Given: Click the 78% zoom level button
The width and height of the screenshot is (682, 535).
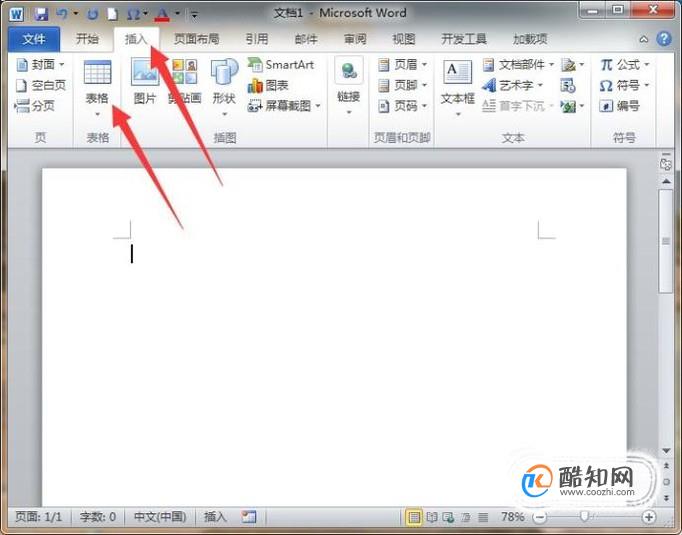Looking at the screenshot, I should pyautogui.click(x=512, y=517).
